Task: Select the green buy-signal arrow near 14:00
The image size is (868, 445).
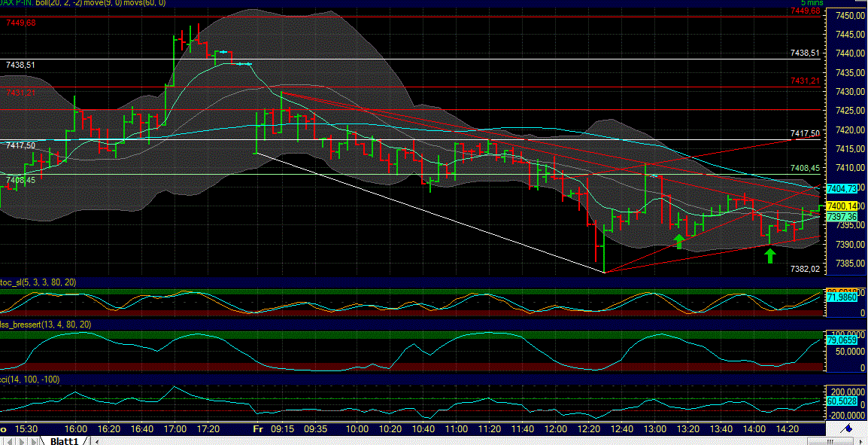Action: tap(770, 258)
